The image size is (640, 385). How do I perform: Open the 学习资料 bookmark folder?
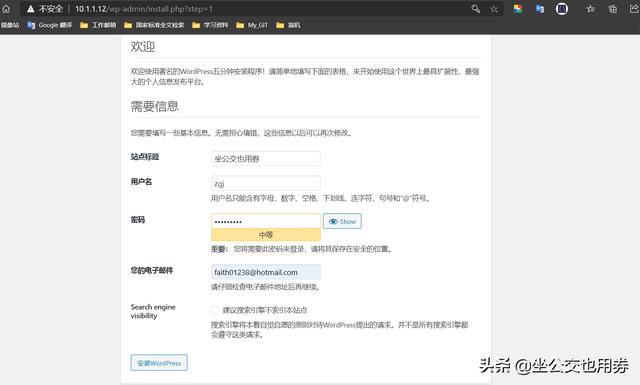210,25
